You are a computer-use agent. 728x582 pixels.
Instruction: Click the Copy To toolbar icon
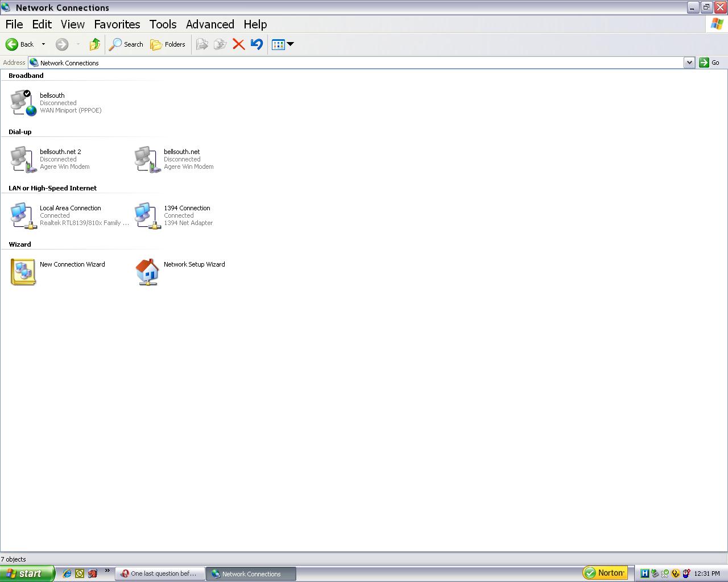220,44
